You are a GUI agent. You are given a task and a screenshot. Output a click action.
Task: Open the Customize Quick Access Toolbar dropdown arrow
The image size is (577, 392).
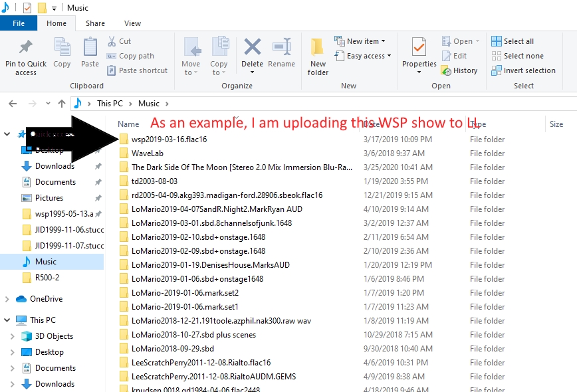(54, 8)
